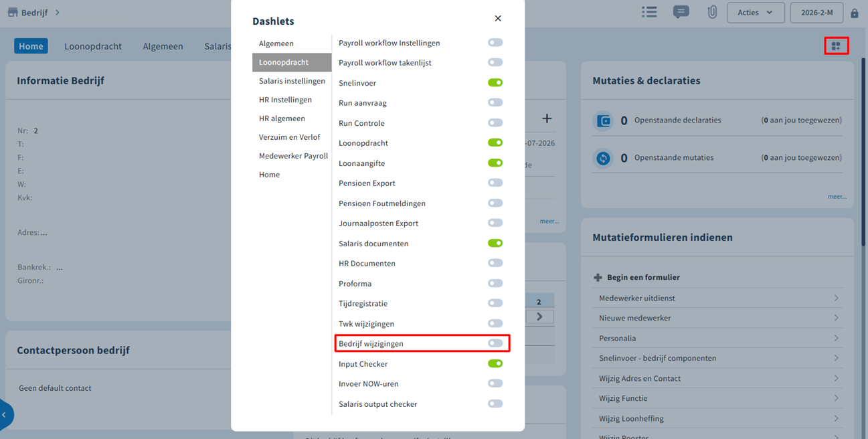Click the Openstaande mutaties sync icon
The image size is (868, 439).
604,159
